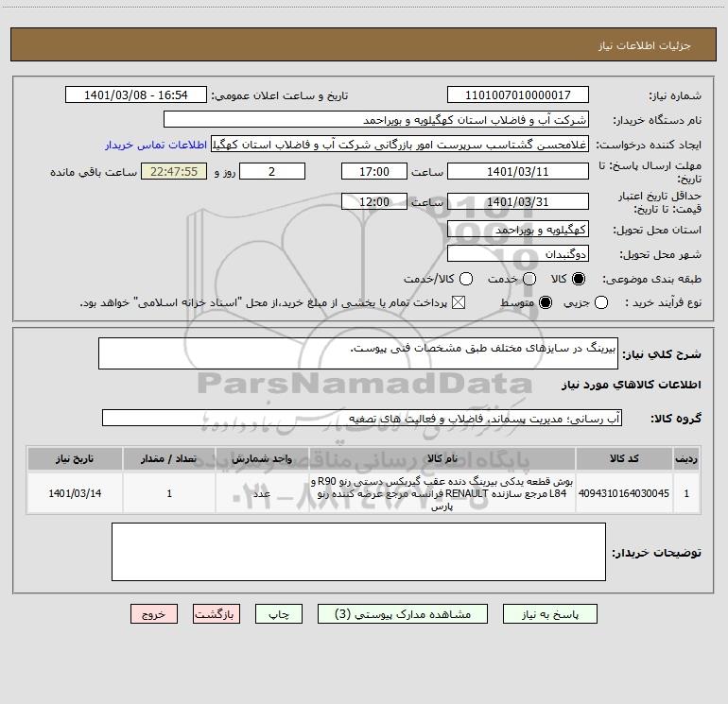Click the remaining days field showing 2

pyautogui.click(x=272, y=171)
